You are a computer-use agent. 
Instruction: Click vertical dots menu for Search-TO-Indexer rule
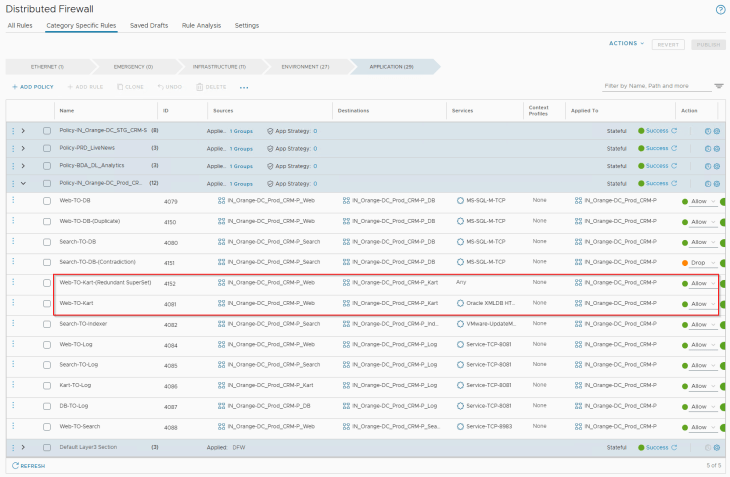click(13, 324)
